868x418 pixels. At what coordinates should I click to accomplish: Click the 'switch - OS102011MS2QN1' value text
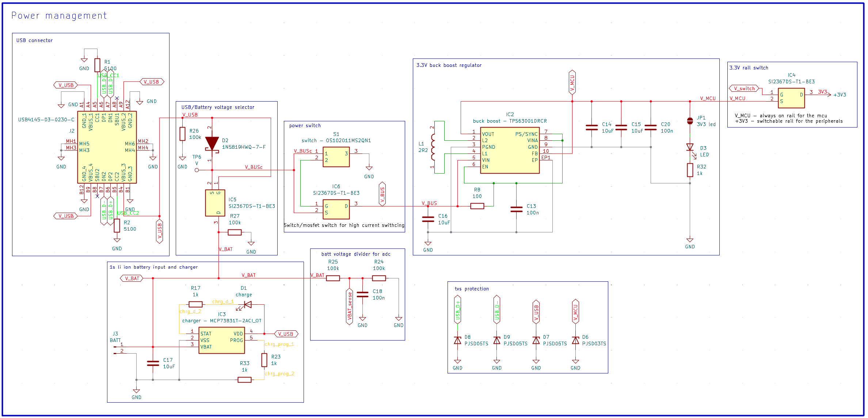[x=336, y=140]
